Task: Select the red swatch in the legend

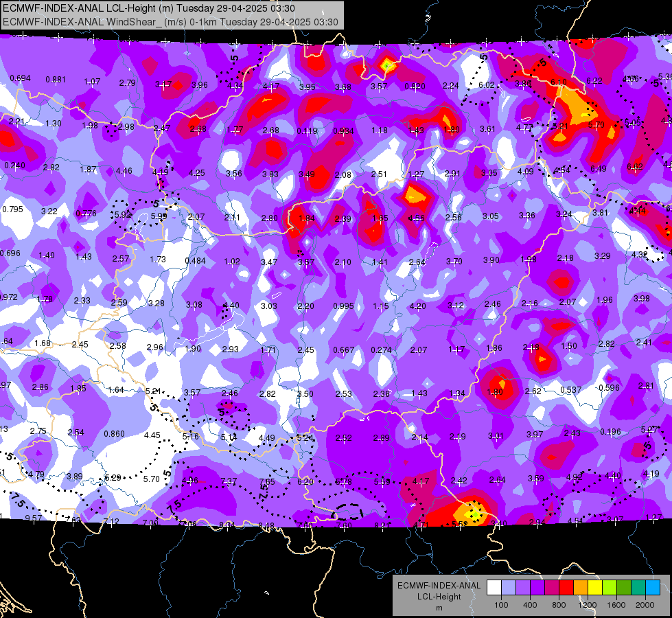Action: pos(566,588)
